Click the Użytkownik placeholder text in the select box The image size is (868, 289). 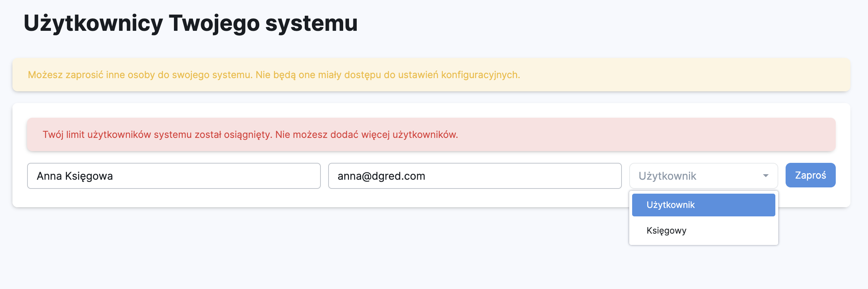pos(667,176)
